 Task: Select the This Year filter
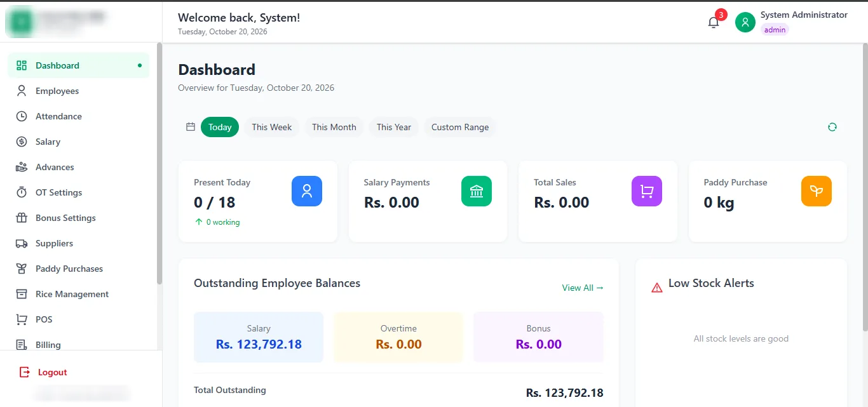(394, 127)
